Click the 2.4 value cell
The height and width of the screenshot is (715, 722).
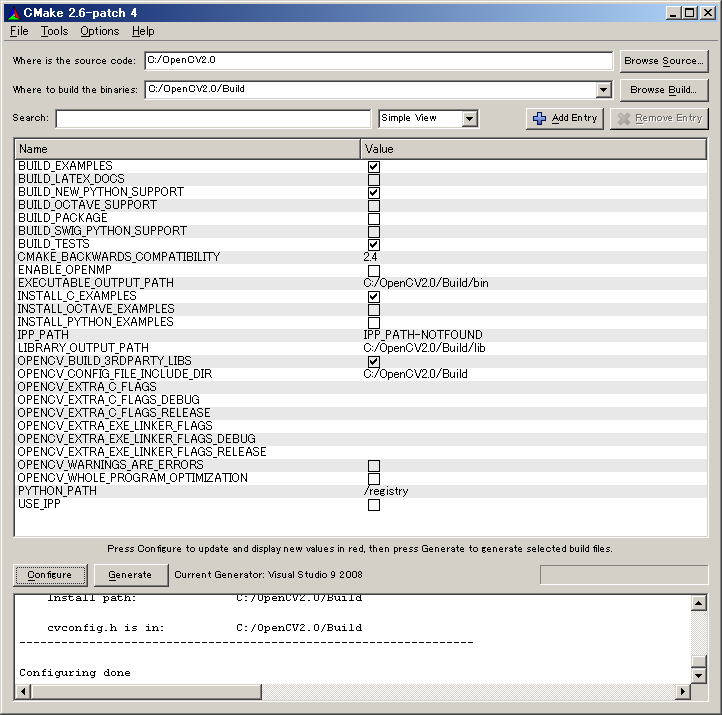tap(370, 257)
